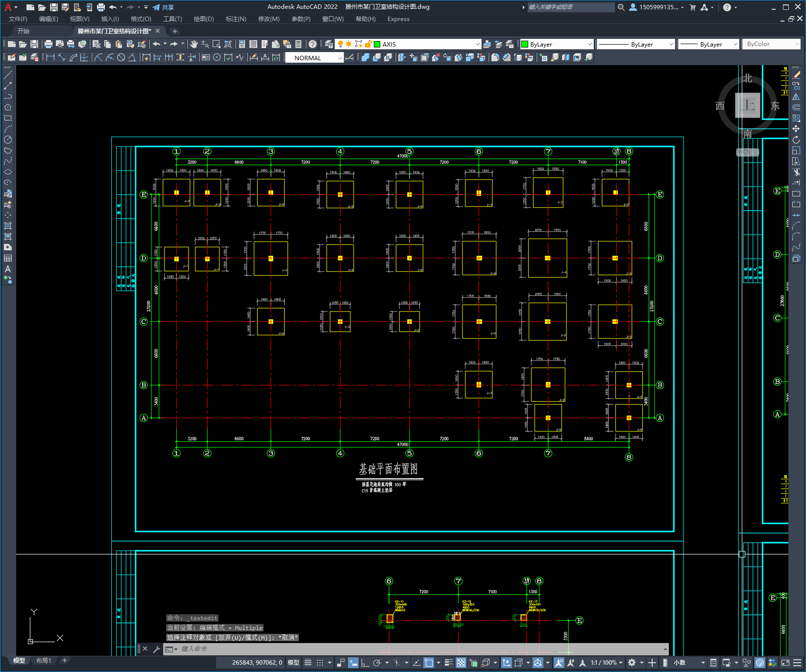Select the Hatch tool in the left toolbar
The height and width of the screenshot is (672, 806).
tap(8, 226)
